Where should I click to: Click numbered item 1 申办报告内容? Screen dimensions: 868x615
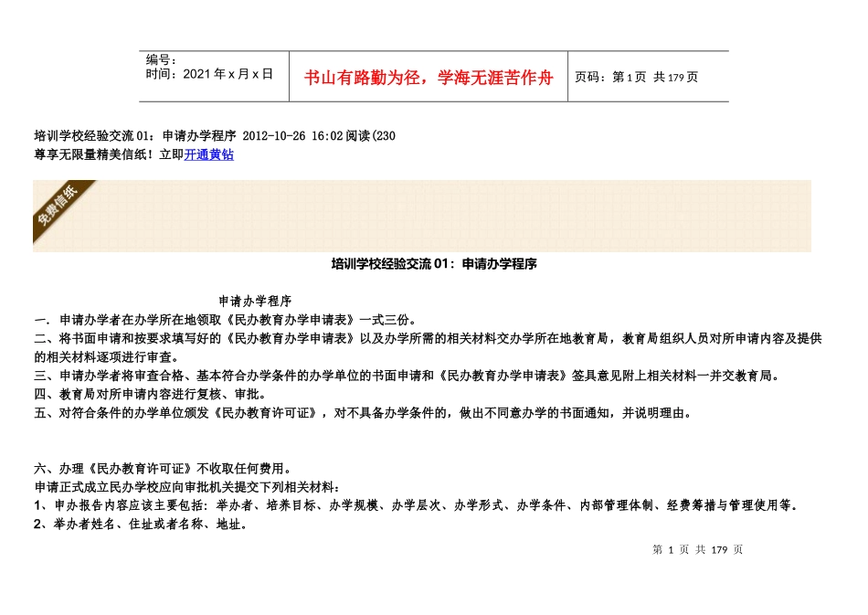pyautogui.click(x=416, y=505)
